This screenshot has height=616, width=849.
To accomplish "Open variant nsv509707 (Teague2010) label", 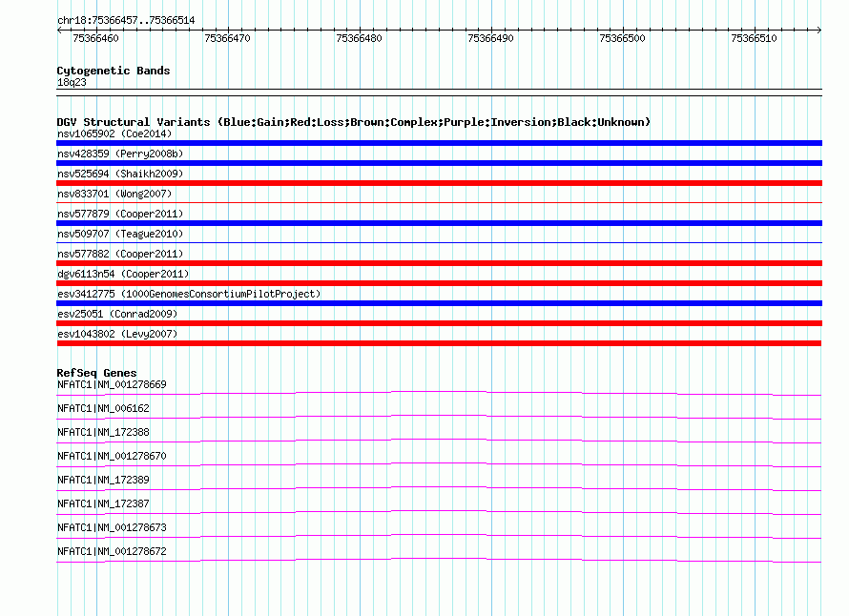I will tap(120, 234).
